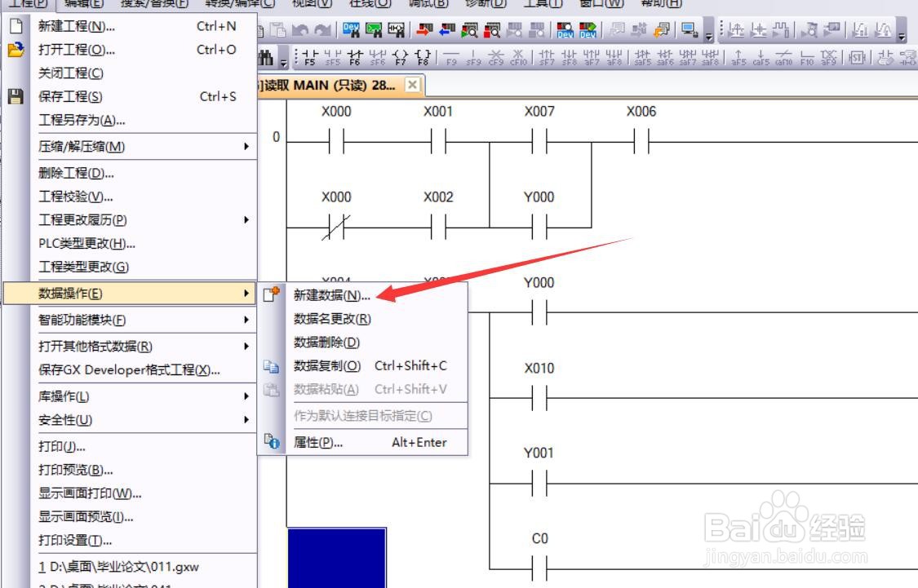Viewport: 918px width, 588px height.
Task: Expand 压缩/解压缩(M) submenu
Action: point(130,146)
